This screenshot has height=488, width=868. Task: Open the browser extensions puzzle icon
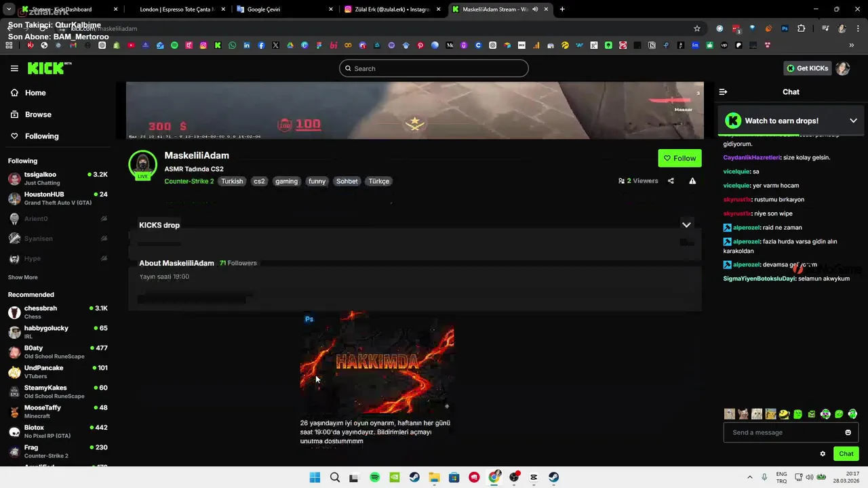pos(801,28)
